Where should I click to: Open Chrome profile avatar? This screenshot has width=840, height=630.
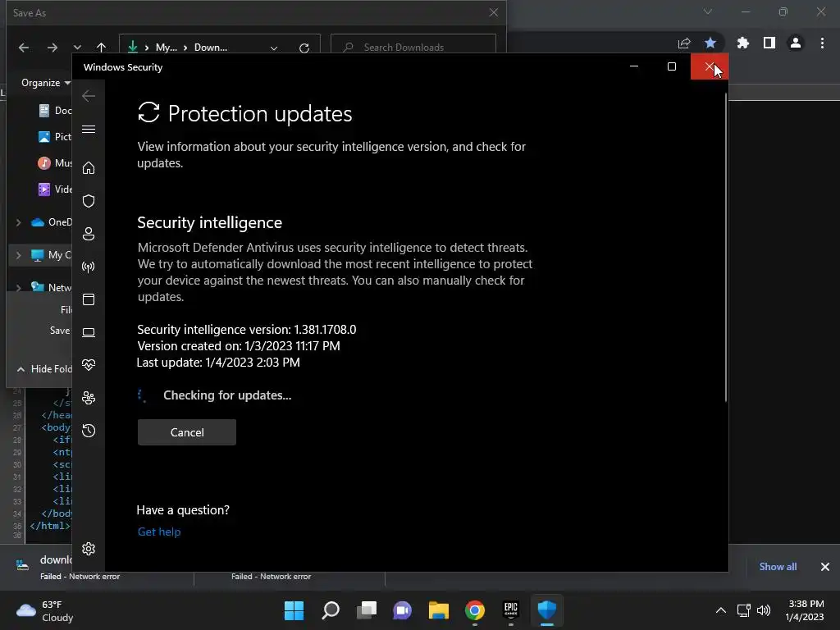pyautogui.click(x=796, y=43)
